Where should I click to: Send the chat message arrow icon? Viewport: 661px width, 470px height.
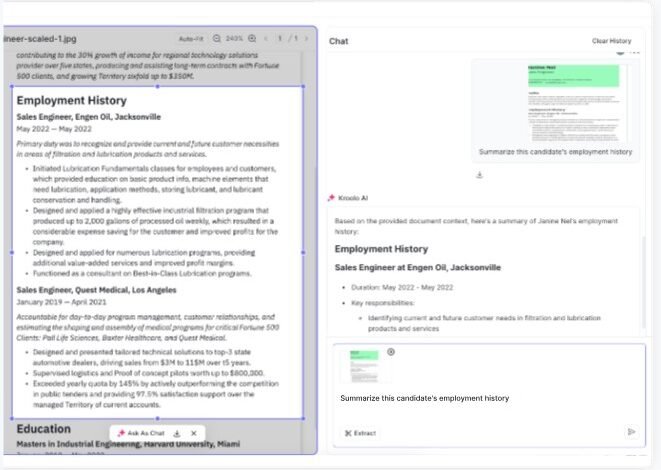click(x=631, y=432)
